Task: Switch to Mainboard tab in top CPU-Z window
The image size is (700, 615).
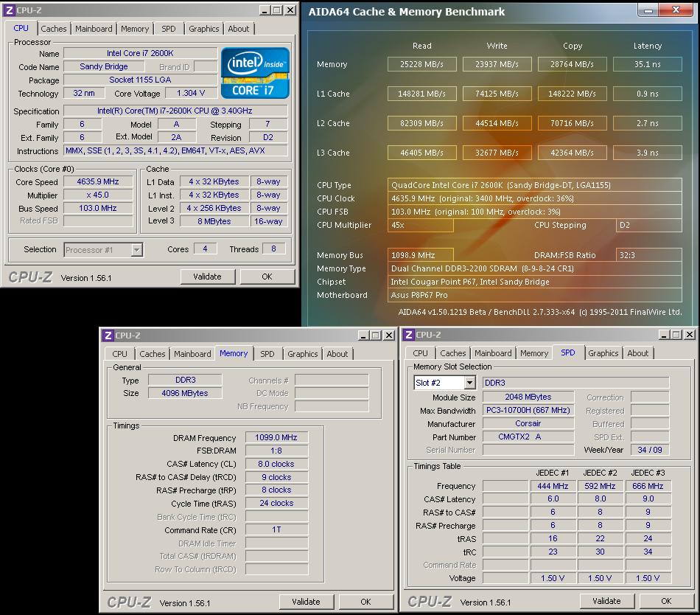Action: (94, 29)
